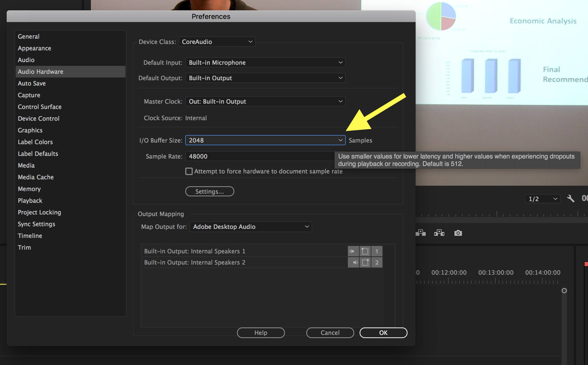Screen dimensions: 588x365
Task: Open wrench settings in Program Monitor
Action: pyautogui.click(x=571, y=199)
